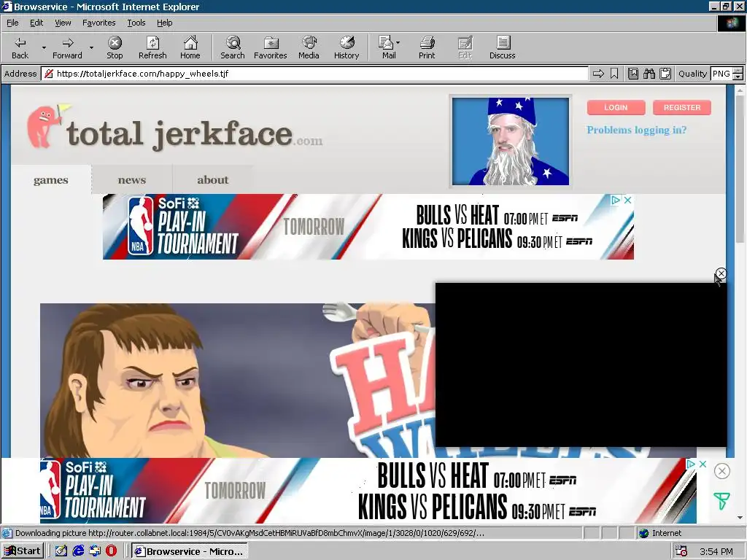Click the show desktop quick launch icon

click(x=95, y=551)
